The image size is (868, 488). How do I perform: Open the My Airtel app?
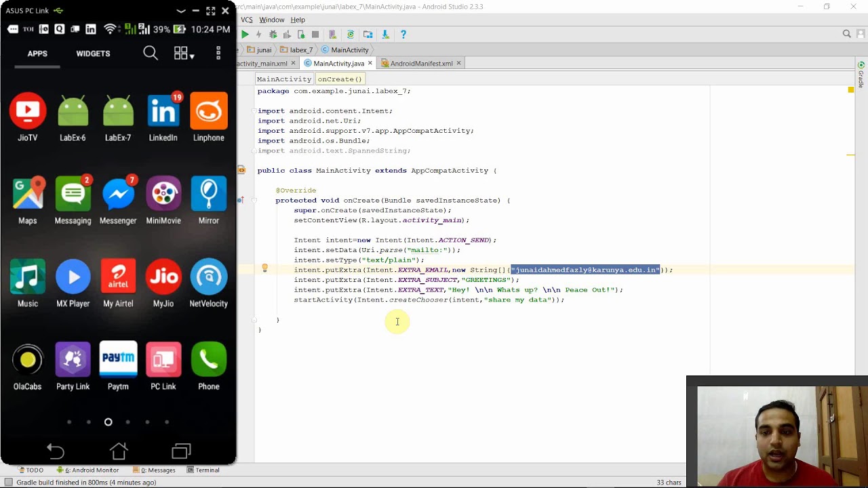[x=118, y=283]
